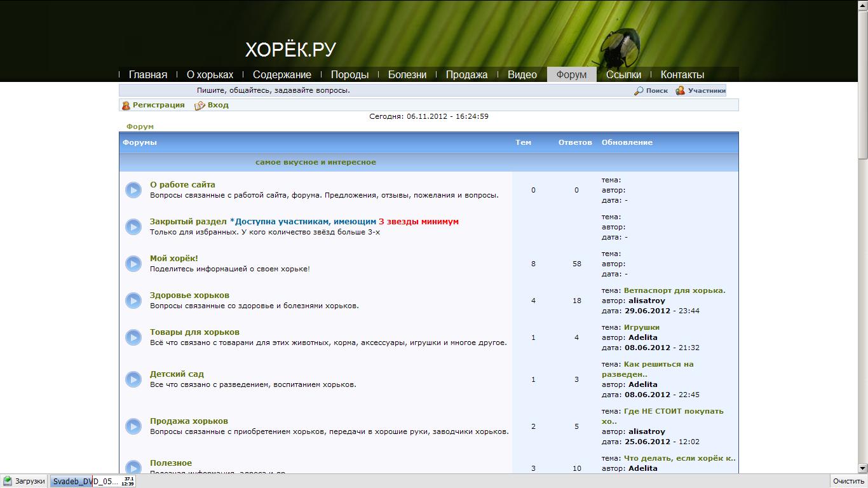This screenshot has height=488, width=868.
Task: Open the Мой хорёк! forum
Action: click(x=174, y=259)
